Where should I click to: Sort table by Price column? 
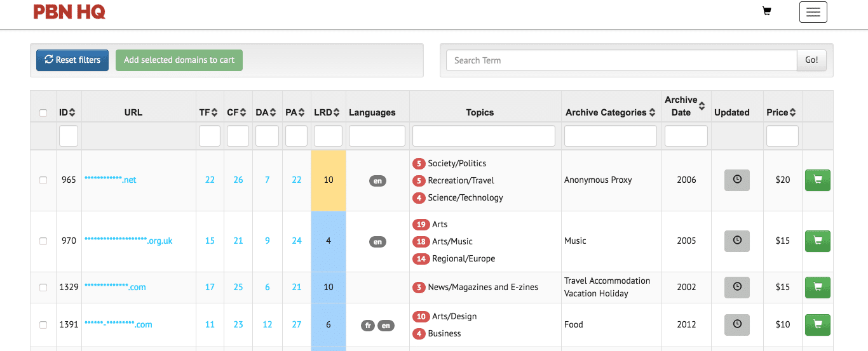pos(781,112)
